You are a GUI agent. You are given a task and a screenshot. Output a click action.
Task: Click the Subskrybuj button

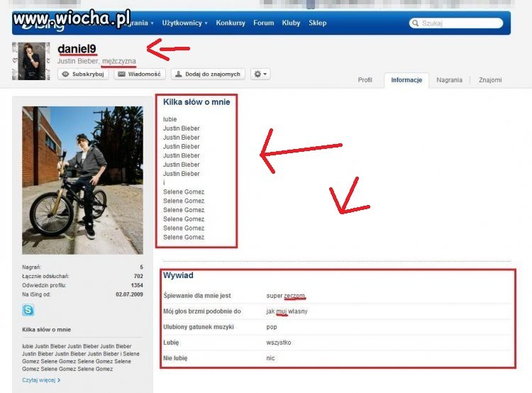pyautogui.click(x=83, y=74)
